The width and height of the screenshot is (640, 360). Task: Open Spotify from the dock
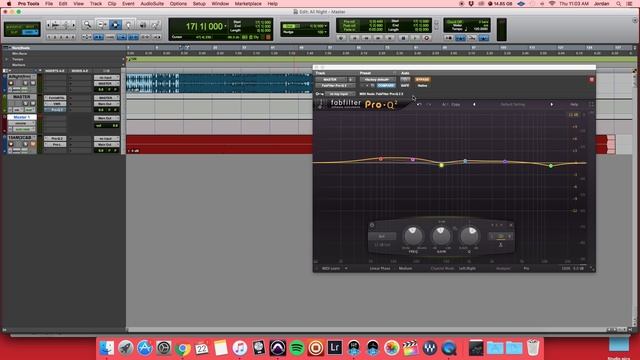[297, 348]
